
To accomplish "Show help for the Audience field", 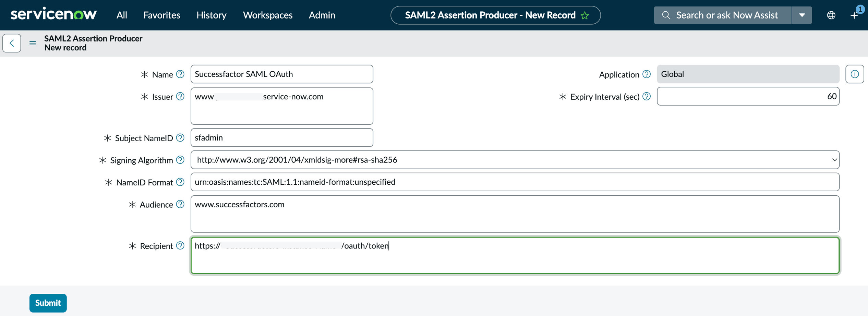I will [180, 204].
